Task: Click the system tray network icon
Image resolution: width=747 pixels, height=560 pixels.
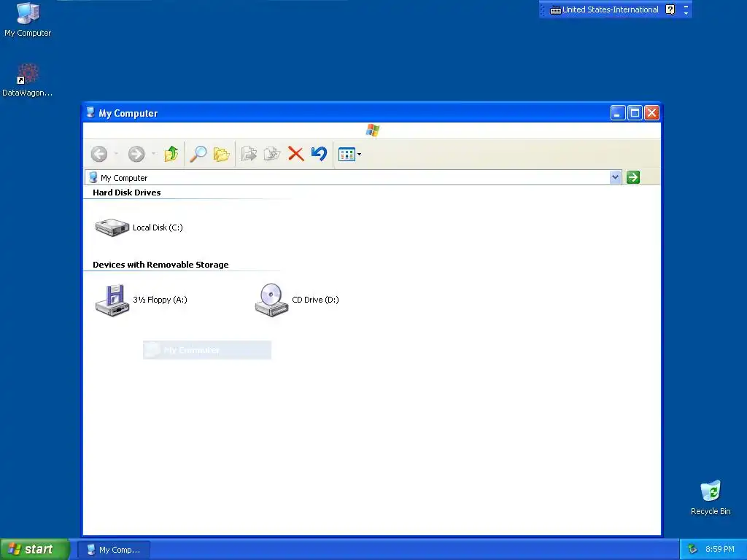Action: [x=693, y=549]
